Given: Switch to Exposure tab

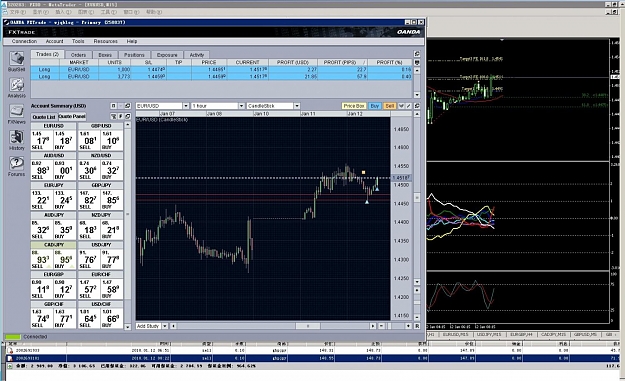Looking at the screenshot, I should pyautogui.click(x=167, y=55).
